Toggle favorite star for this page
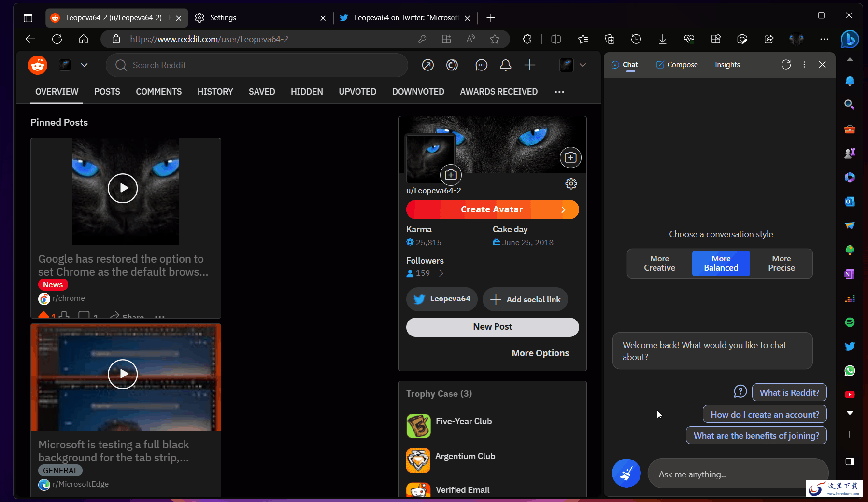The width and height of the screenshot is (868, 502). coord(495,39)
